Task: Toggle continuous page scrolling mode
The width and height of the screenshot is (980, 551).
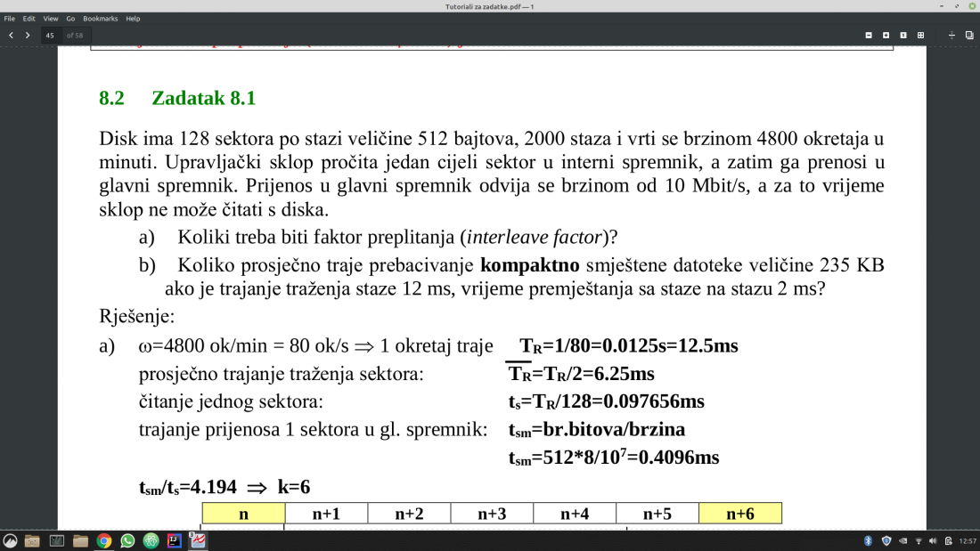Action: (951, 36)
